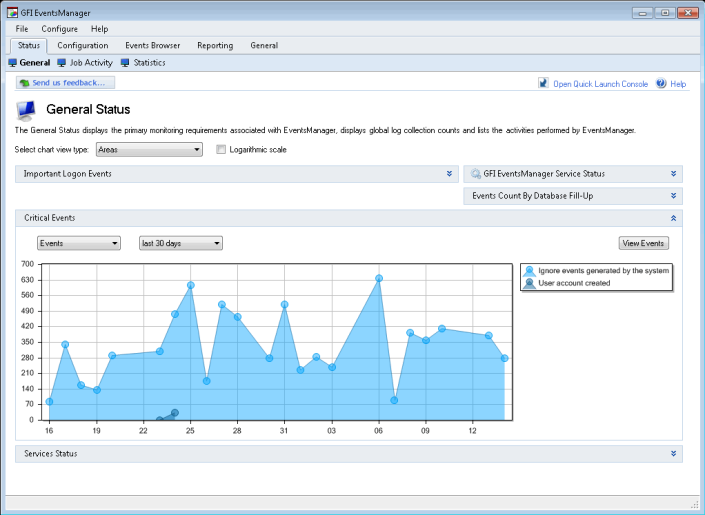Close the GFI EventsManager window
Image resolution: width=705 pixels, height=515 pixels.
tap(688, 13)
